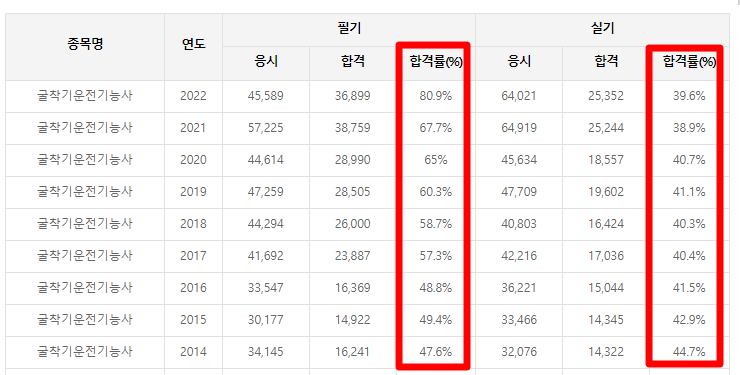Screen dimensions: 740x375
Task: Click the 47,709 practical applicants value
Action: [519, 192]
